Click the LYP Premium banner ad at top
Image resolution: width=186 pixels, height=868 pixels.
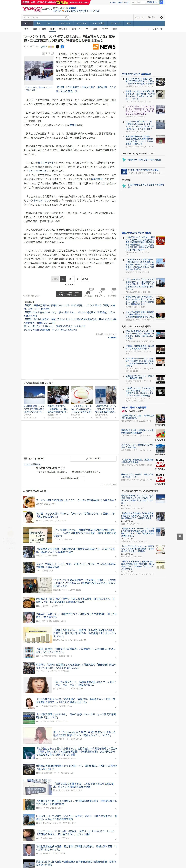pyautogui.click(x=56, y=2)
